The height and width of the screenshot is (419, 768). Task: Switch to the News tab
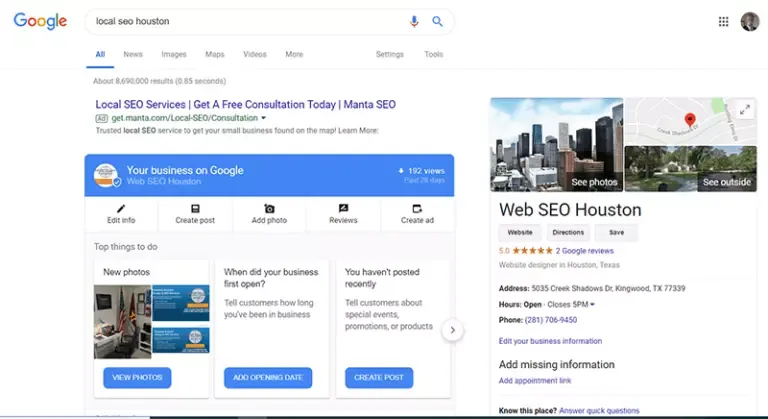pyautogui.click(x=133, y=54)
